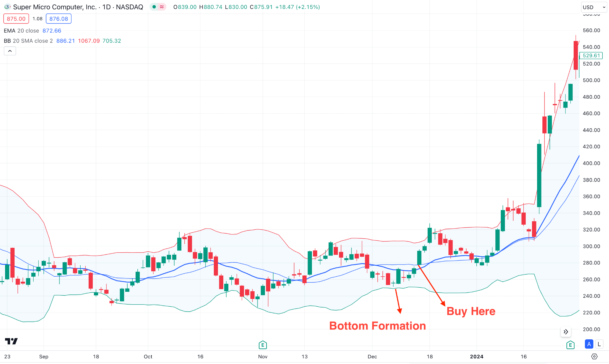Image resolution: width=609 pixels, height=364 pixels.
Task: Open chart settings gear icon
Action: [x=594, y=356]
